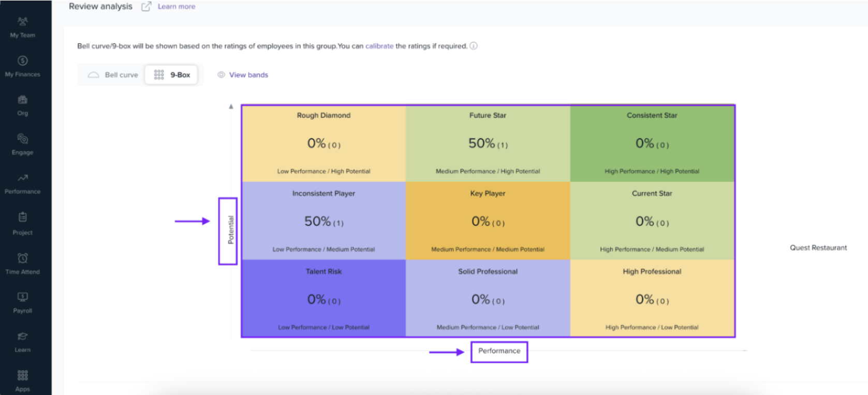868x395 pixels.
Task: Click the external link icon beside Review analysis
Action: [x=146, y=7]
